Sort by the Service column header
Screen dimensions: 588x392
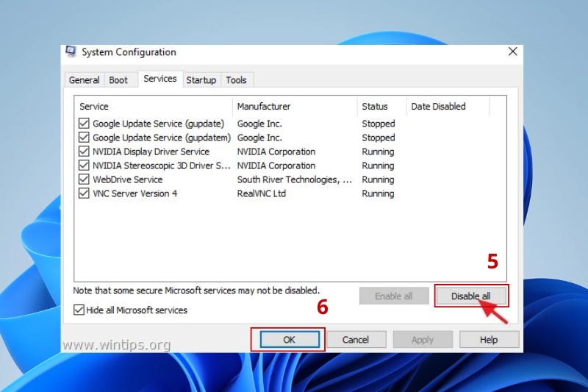point(154,106)
